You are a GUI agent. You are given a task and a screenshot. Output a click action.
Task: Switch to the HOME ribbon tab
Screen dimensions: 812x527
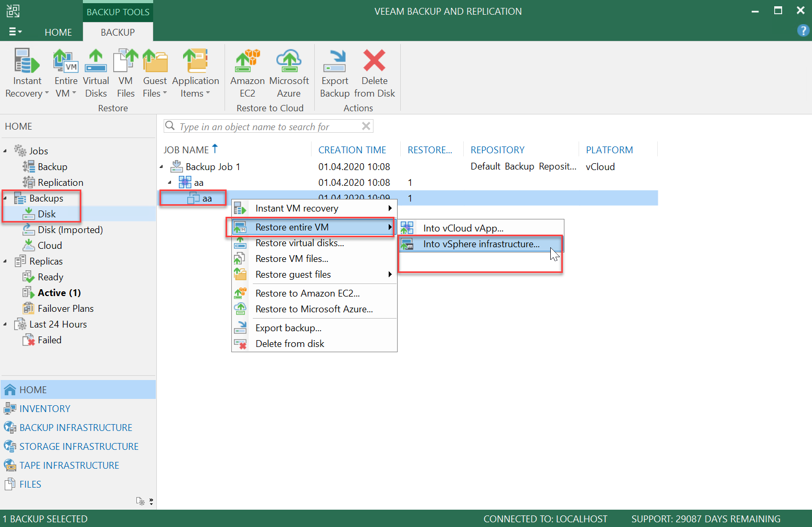(58, 32)
